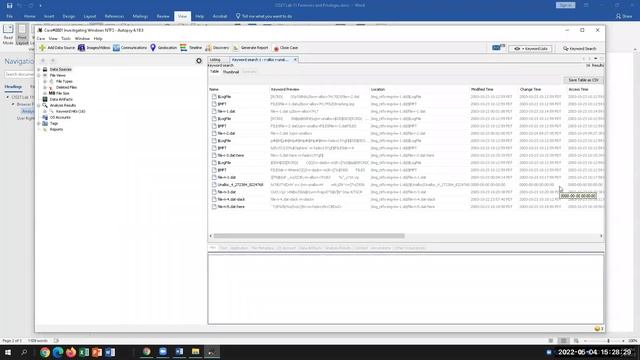Viewport: 640px width, 360px height.
Task: Expand the File Types tree node
Action: click(45, 81)
